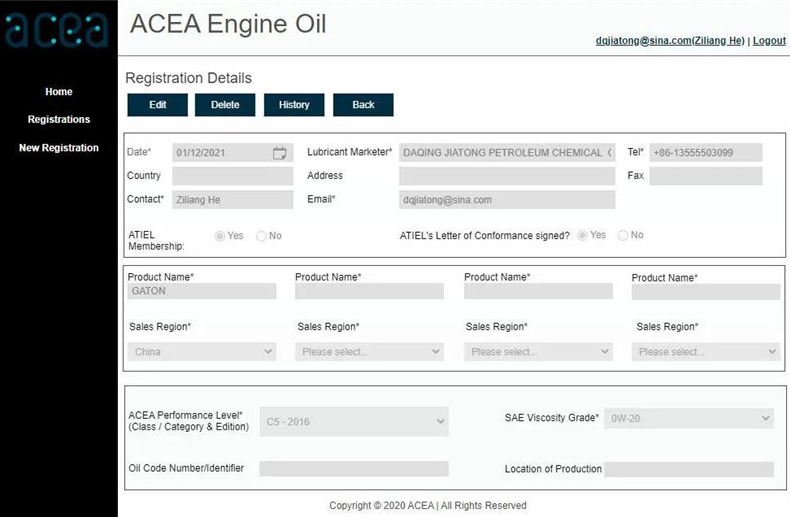
Task: Open the third Sales Region dropdown
Action: (538, 352)
